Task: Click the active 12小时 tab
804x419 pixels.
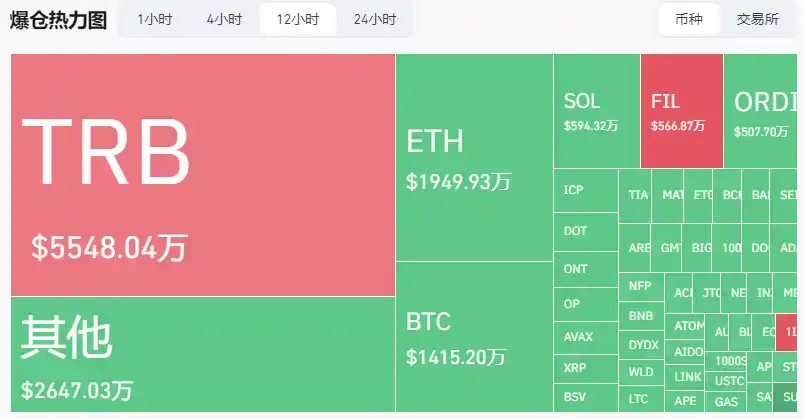Action: (298, 19)
